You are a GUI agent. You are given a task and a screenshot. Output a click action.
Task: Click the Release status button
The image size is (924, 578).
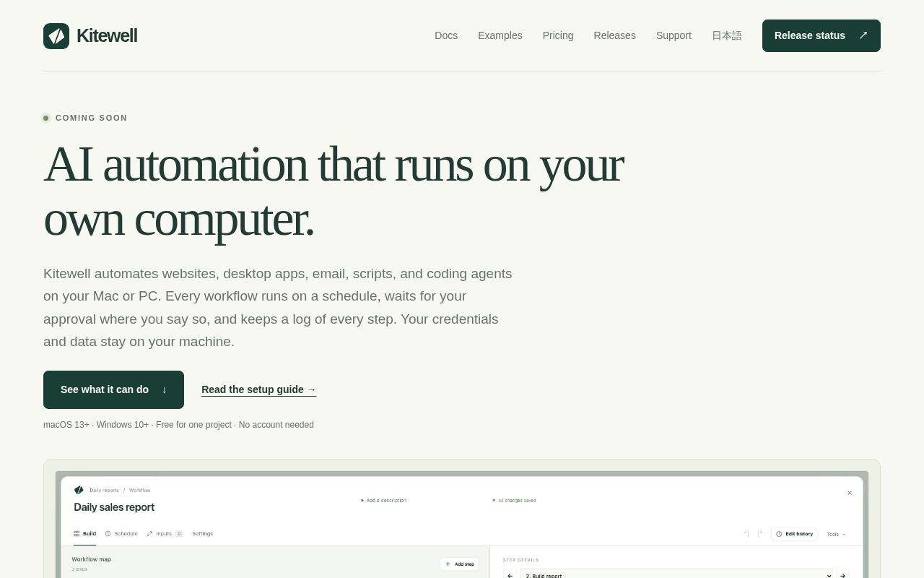(821, 35)
